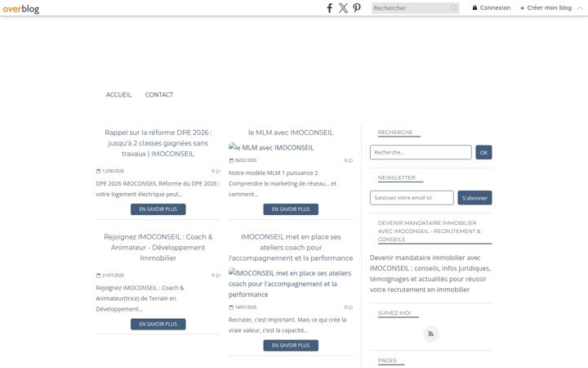Click the Devenir mandataire immobilier description text

430,274
